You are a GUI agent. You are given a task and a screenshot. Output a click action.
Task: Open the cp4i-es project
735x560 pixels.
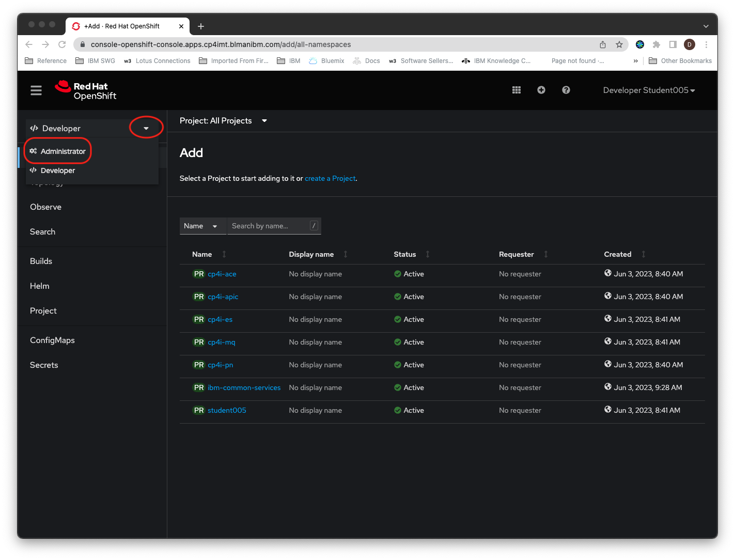(x=220, y=320)
